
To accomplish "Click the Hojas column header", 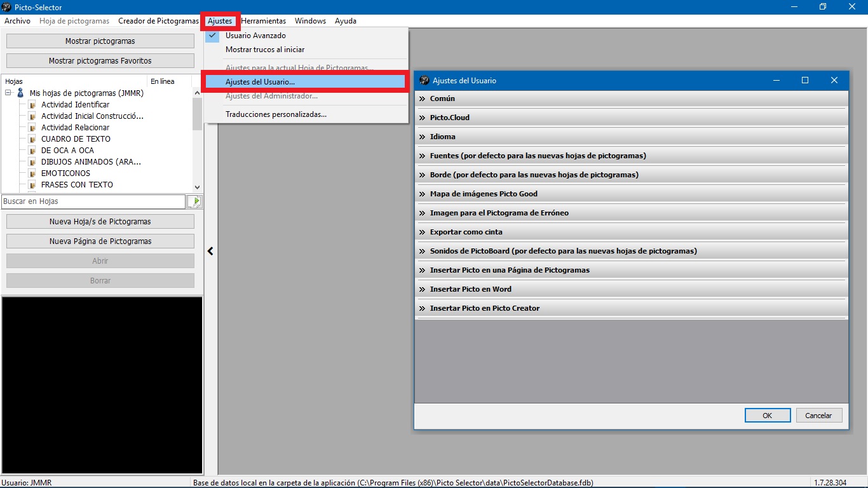I will point(74,81).
